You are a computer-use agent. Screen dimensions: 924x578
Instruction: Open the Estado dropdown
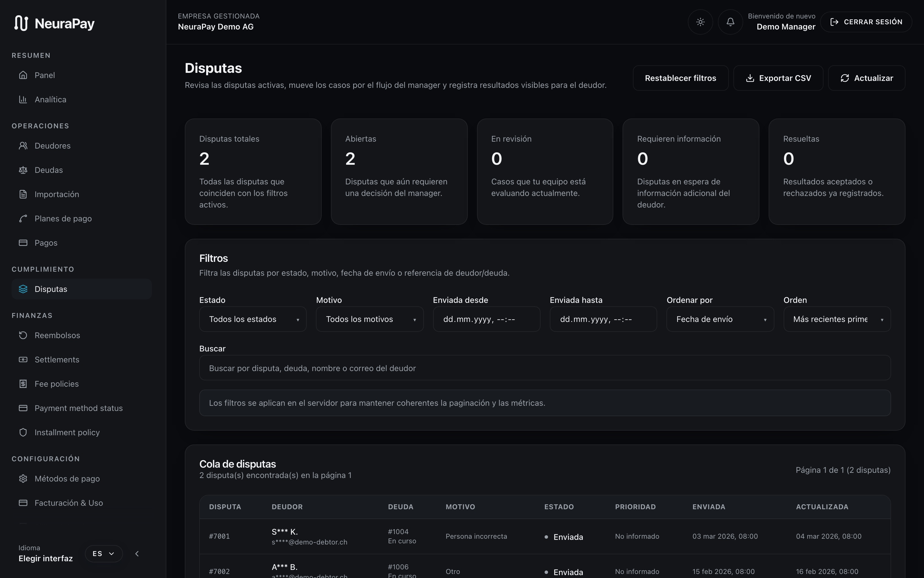[253, 319]
